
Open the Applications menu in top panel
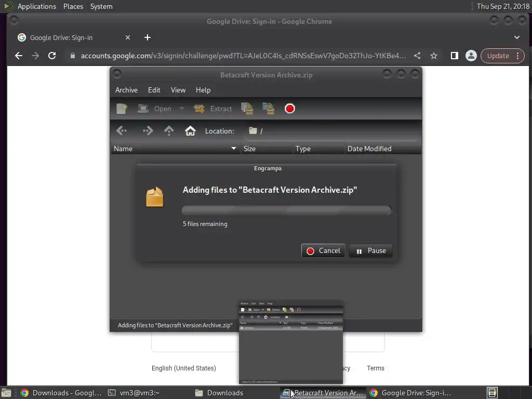pos(37,6)
